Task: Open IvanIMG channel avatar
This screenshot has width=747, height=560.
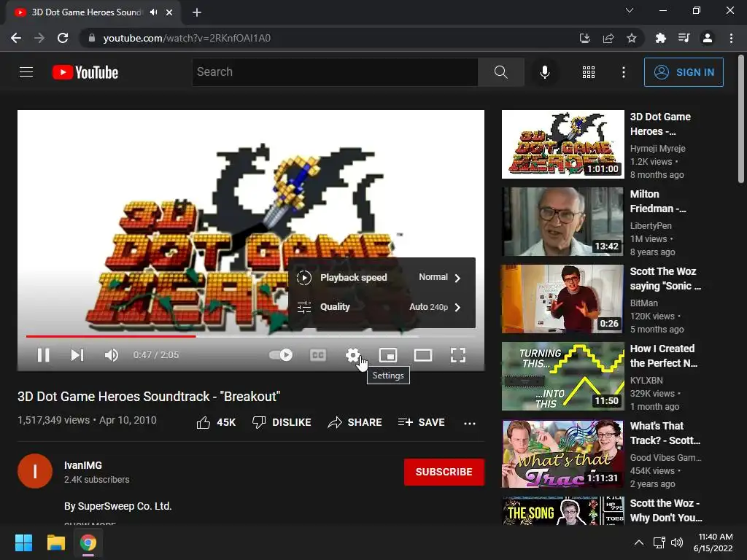Action: click(x=35, y=471)
